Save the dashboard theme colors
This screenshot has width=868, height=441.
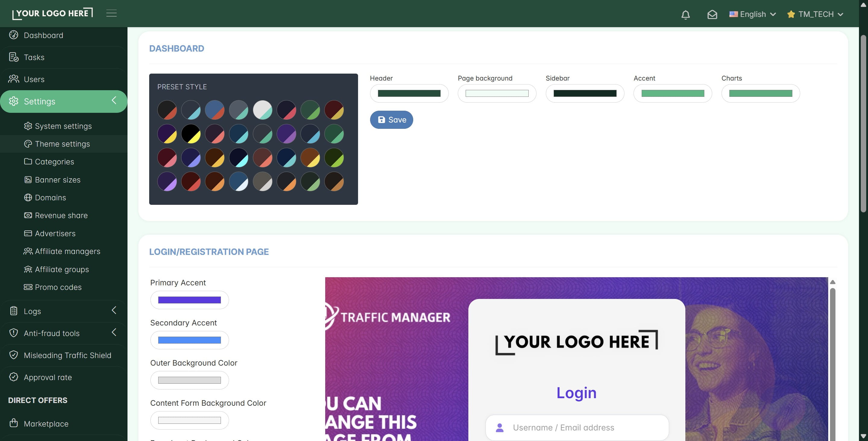click(x=392, y=120)
